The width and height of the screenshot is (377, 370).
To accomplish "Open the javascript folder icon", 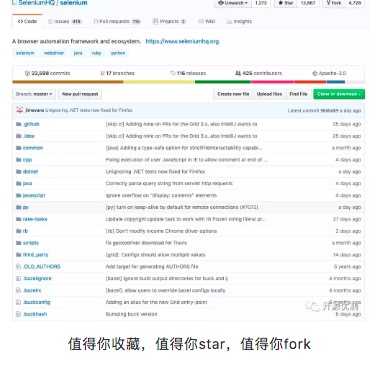I will coord(19,195).
